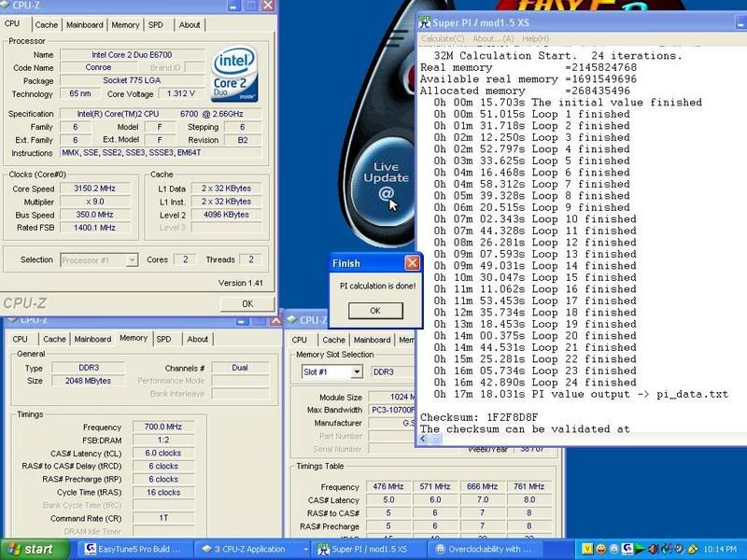Click the Package Socket 775 LGA value
The height and width of the screenshot is (560, 747).
coord(132,80)
